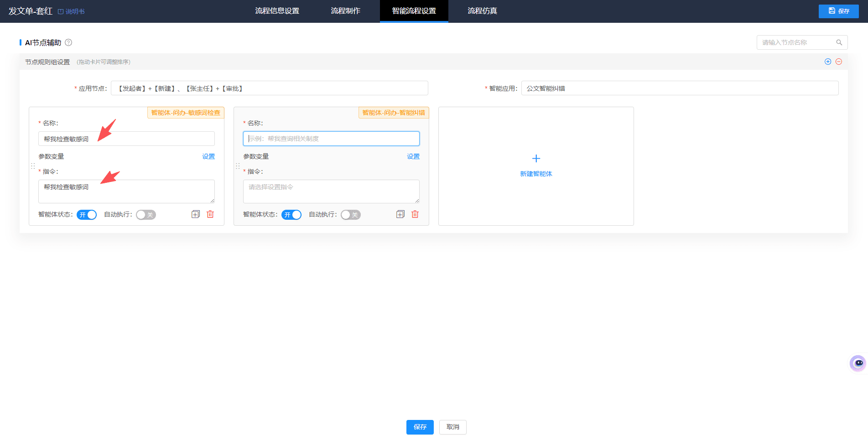Delete the 智能纠错 agent card

[x=415, y=214]
